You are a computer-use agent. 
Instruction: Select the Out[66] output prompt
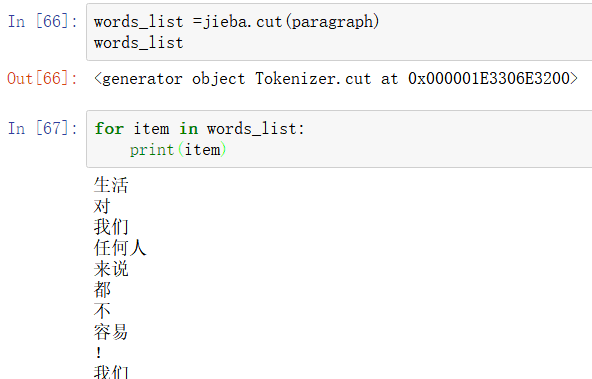(x=42, y=78)
